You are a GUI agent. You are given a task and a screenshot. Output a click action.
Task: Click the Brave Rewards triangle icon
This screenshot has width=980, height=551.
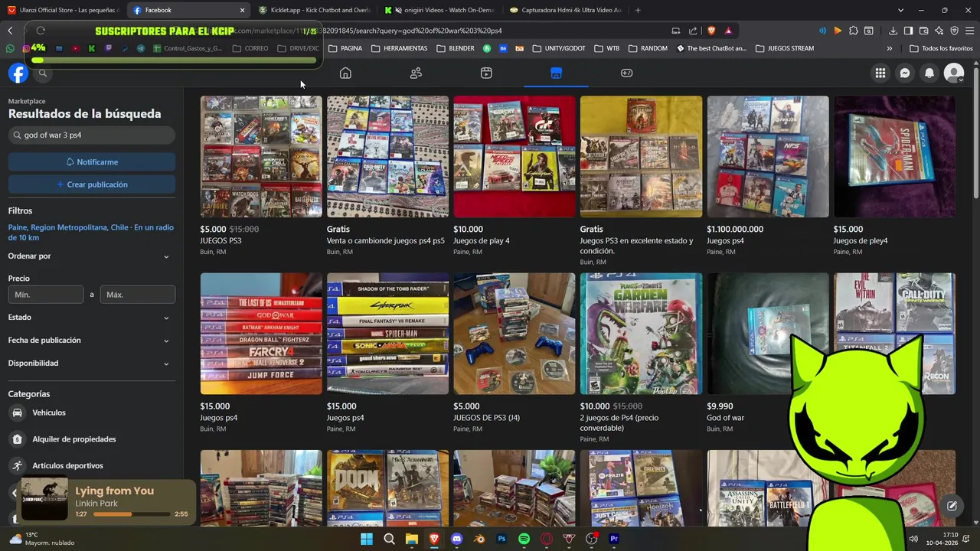(x=728, y=31)
